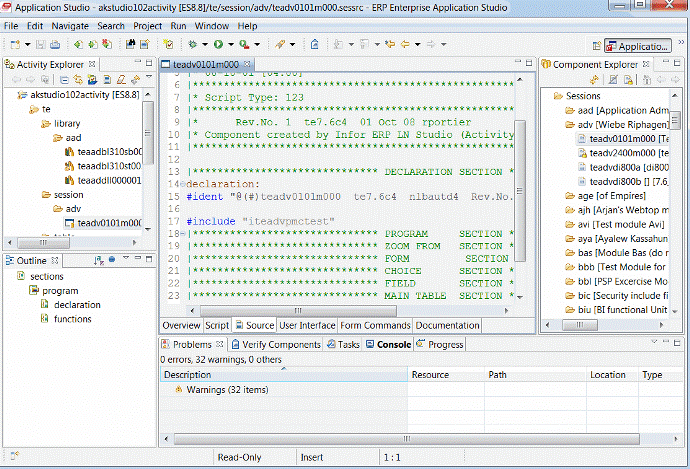The image size is (690, 469).
Task: Click the Run button in toolbar
Action: 217,45
